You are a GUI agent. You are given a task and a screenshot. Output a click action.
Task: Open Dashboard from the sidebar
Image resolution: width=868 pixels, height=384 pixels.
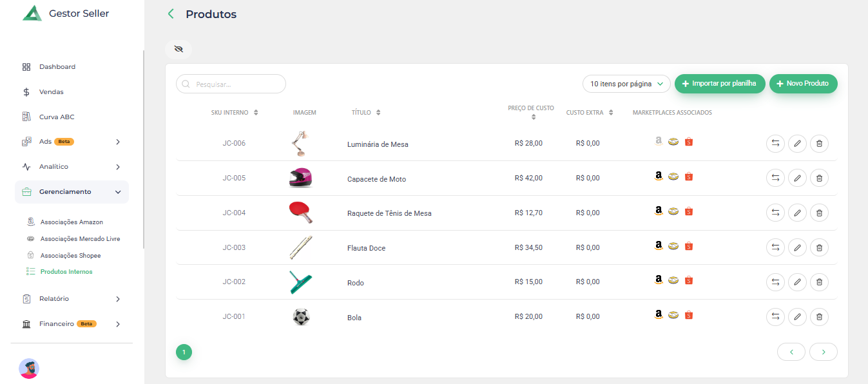(57, 67)
